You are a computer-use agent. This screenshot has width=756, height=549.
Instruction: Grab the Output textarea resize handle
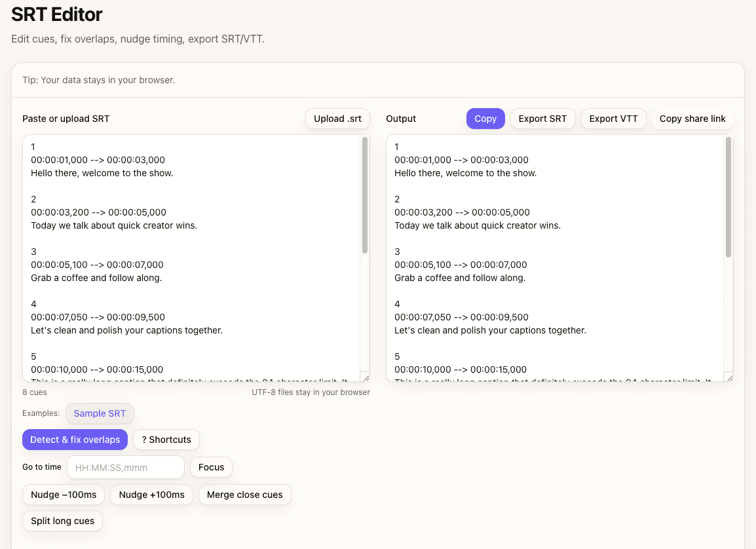(x=728, y=377)
